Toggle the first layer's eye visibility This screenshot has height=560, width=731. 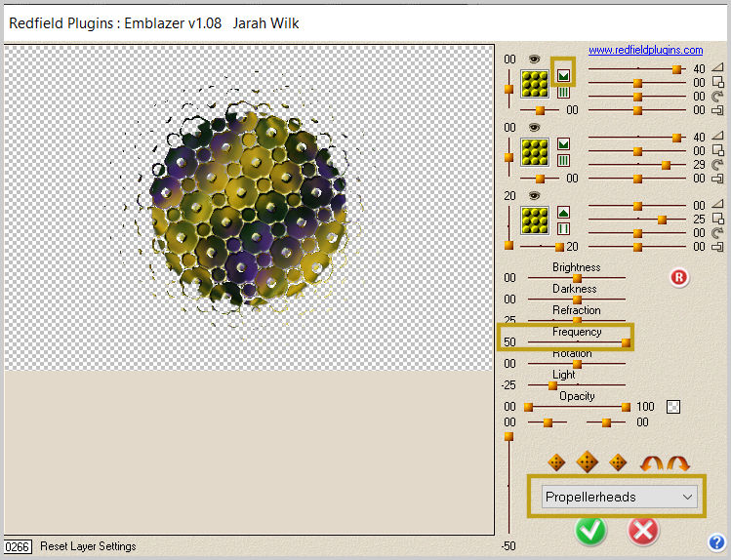(534, 60)
